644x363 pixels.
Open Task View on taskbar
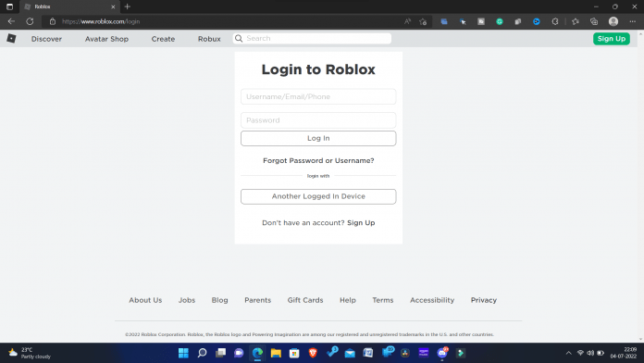tap(220, 353)
